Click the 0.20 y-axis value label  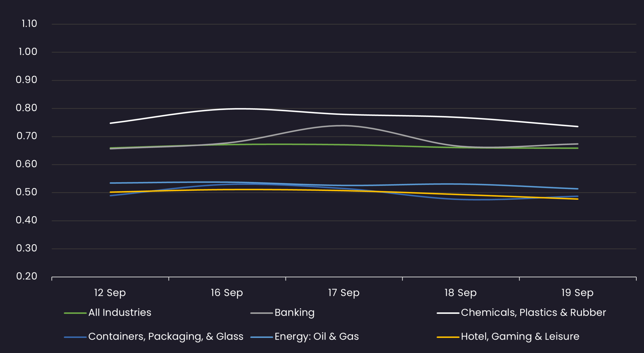click(x=27, y=276)
